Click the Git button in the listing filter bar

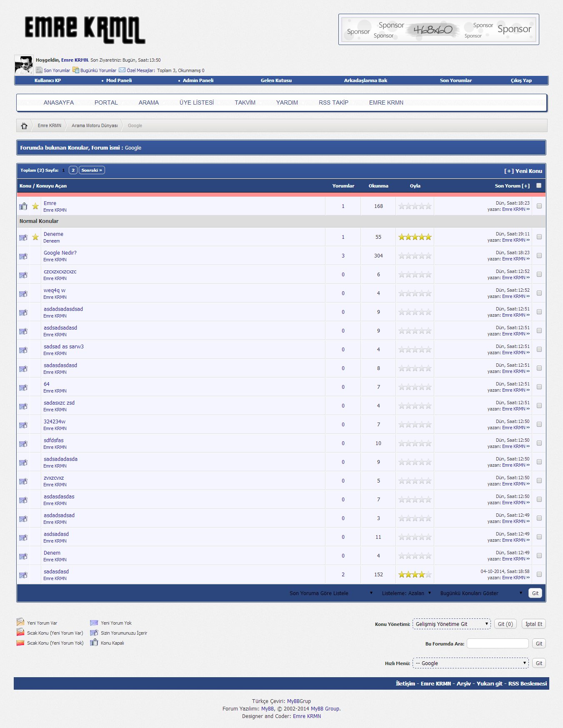coord(535,593)
